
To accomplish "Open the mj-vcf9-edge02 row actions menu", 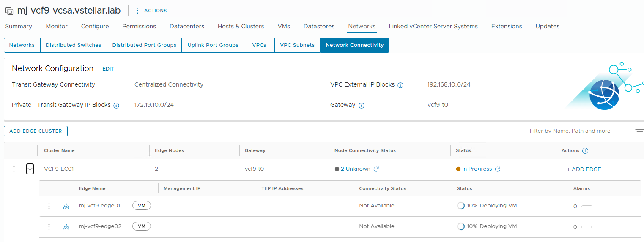I will tap(49, 227).
